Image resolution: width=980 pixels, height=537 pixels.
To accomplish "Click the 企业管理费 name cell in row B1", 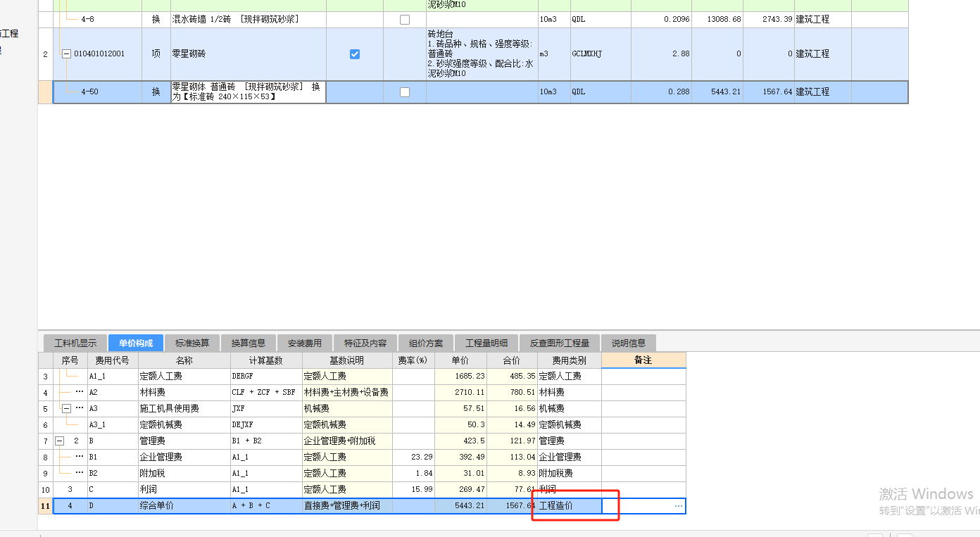I will [x=184, y=457].
